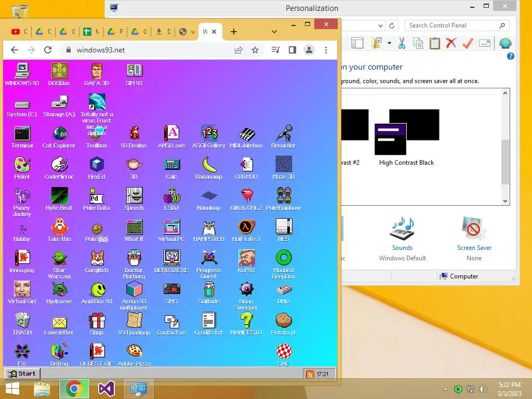Open ANSI Love icon
532x399 pixels.
click(171, 137)
